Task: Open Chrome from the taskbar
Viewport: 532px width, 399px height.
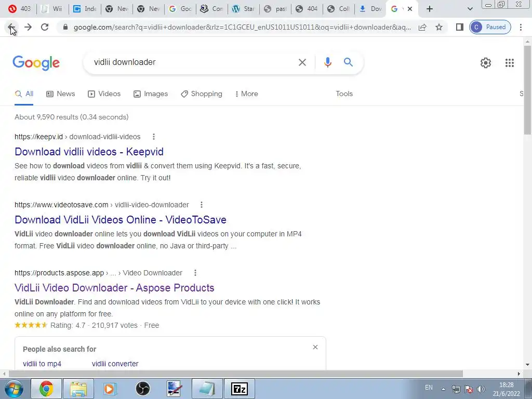Action: 46,389
